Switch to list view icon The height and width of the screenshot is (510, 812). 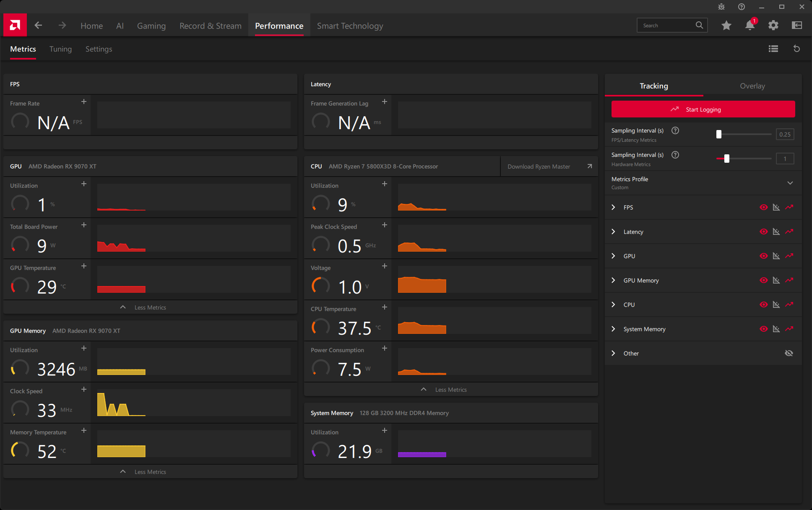pyautogui.click(x=773, y=49)
